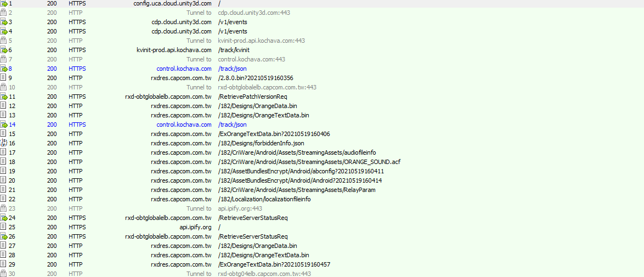Click the session icon for row 1

[x=4, y=3]
